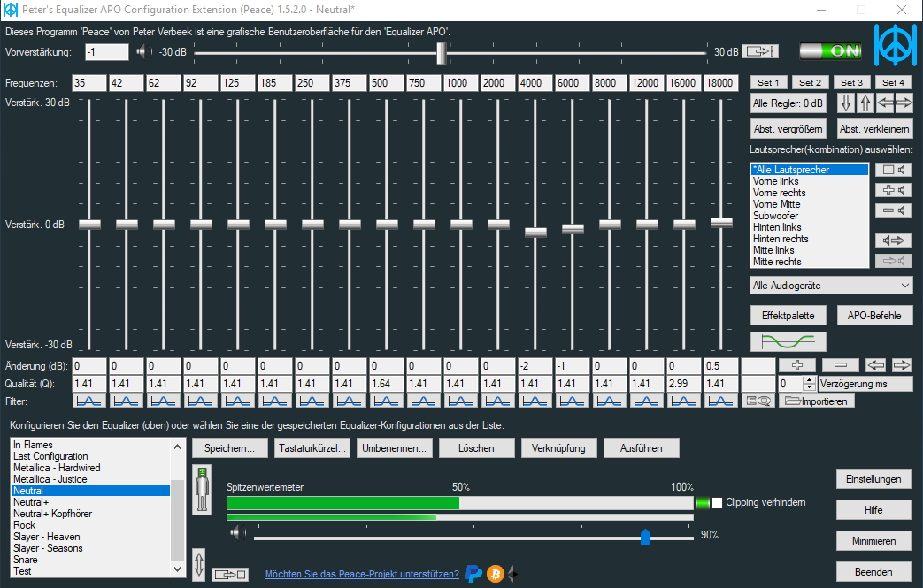
Task: Click the vertical resize arrows icon
Action: coord(199,564)
